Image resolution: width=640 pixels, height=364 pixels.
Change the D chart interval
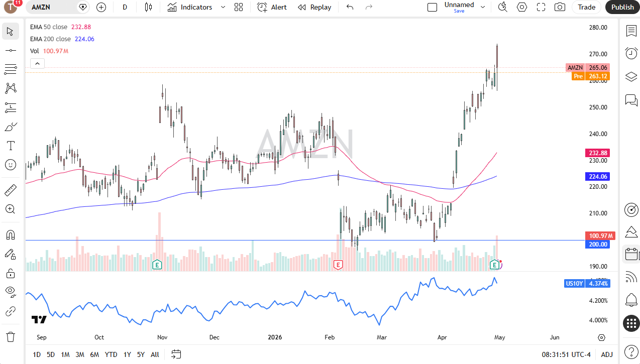125,7
